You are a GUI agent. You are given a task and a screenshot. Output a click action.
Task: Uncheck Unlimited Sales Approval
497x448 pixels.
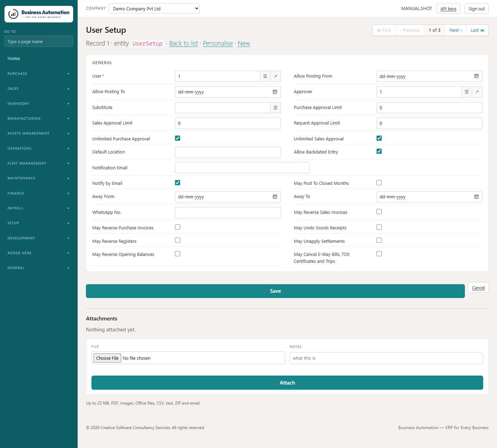[x=379, y=138]
